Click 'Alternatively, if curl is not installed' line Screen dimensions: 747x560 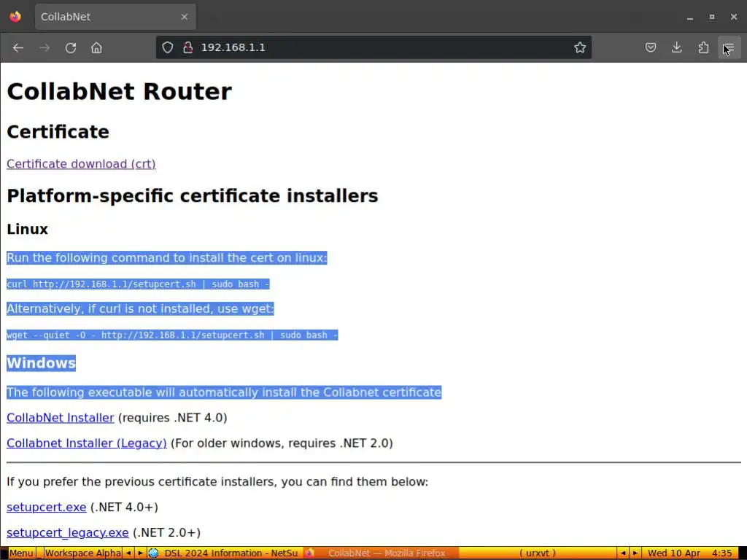tap(141, 308)
